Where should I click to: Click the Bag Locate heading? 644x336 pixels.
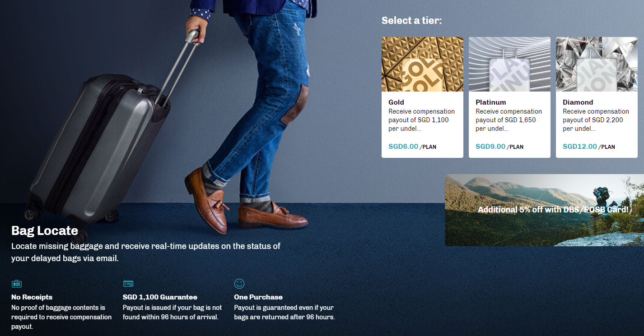[x=45, y=230]
